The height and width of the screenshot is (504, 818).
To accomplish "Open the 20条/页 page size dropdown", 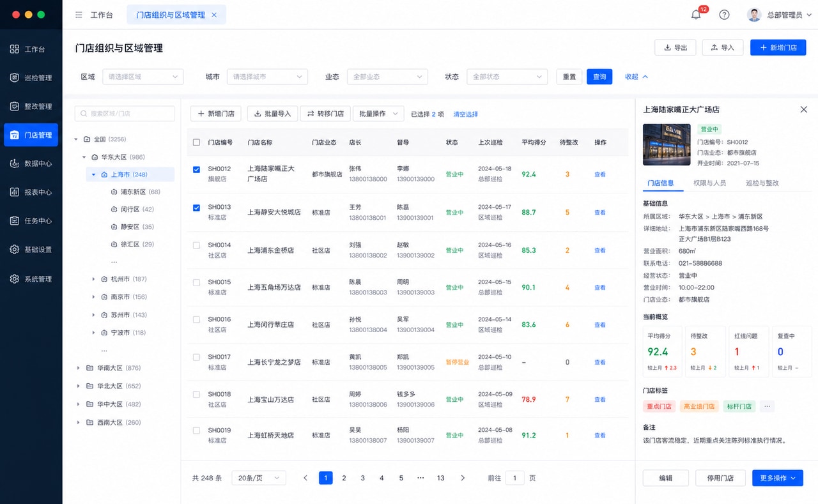I will coord(259,478).
